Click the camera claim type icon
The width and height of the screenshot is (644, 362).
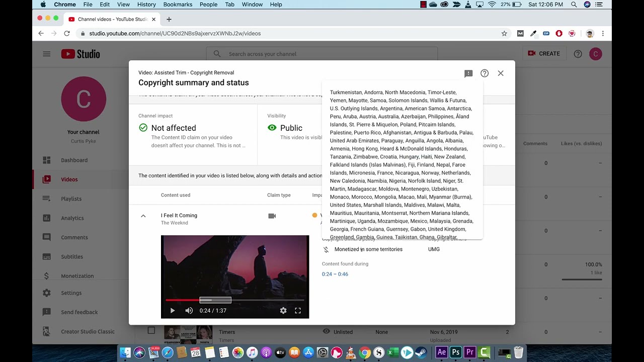click(x=272, y=216)
